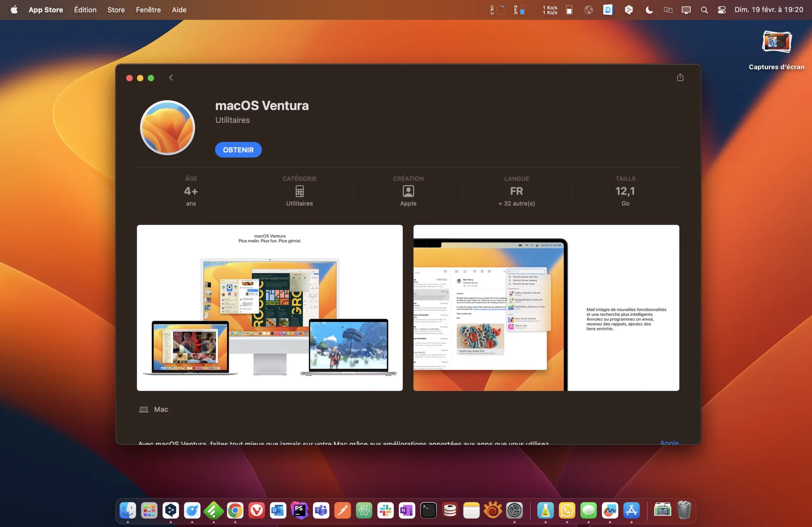Expand the language section showing FR

click(517, 190)
